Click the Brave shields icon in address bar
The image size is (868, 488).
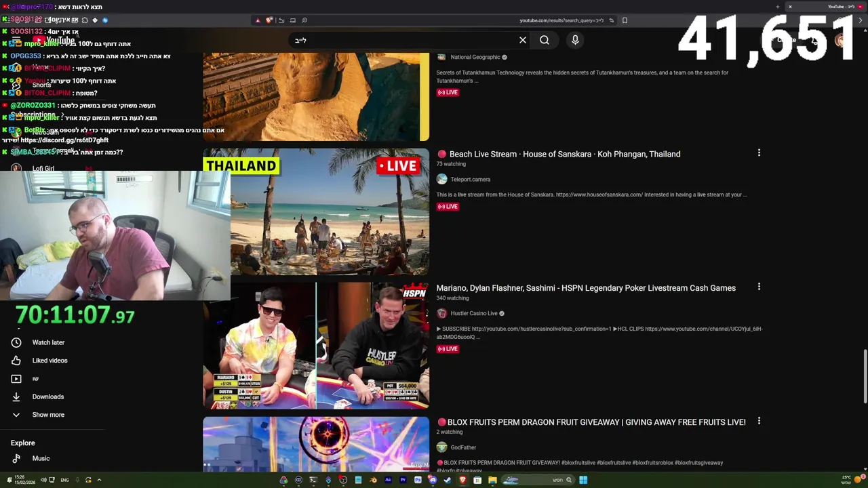pyautogui.click(x=269, y=20)
